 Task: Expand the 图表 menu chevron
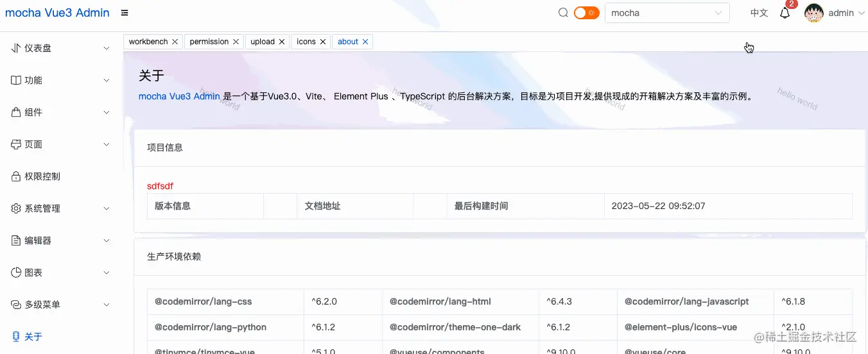point(107,273)
